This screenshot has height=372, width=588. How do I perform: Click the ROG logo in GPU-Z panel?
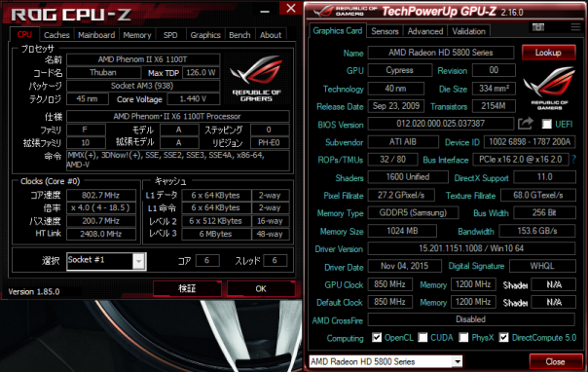[549, 88]
